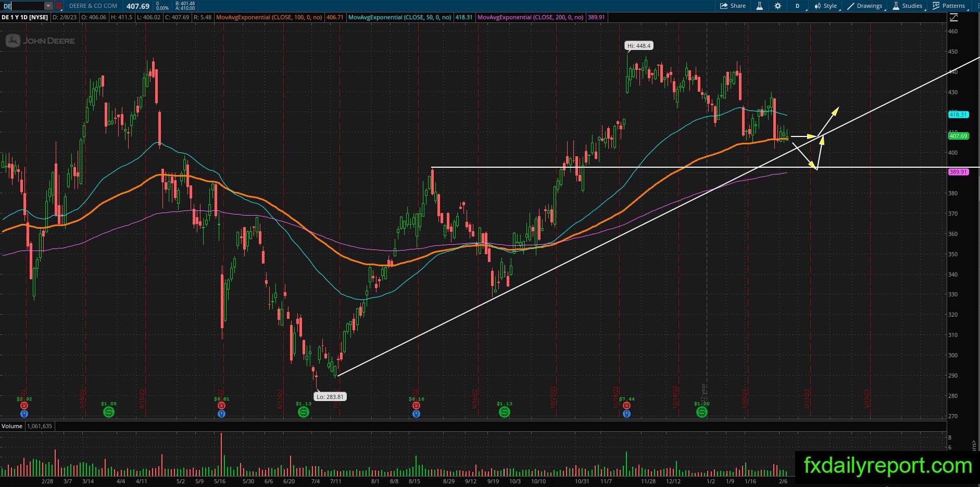Open the D timeframe selector
This screenshot has width=980, height=487.
click(797, 6)
